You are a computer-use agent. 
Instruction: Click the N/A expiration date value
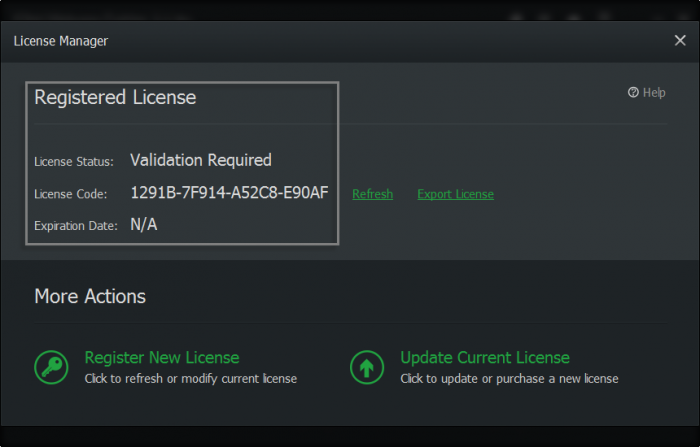pos(144,225)
